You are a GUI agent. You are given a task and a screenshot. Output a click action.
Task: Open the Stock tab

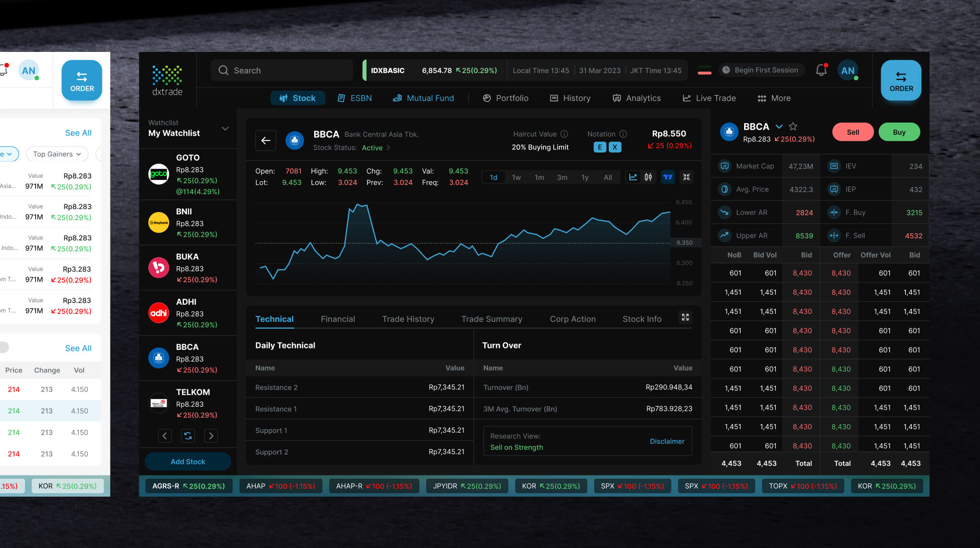[297, 98]
